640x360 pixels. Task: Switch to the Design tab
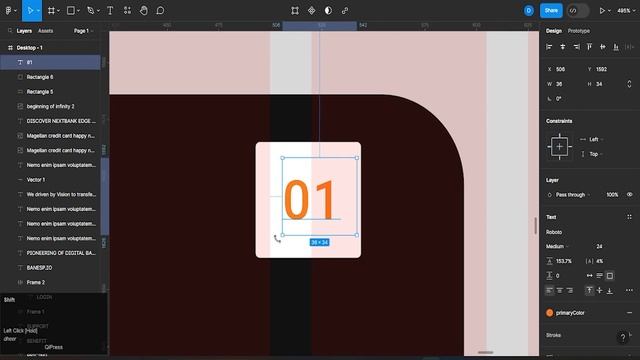pos(553,31)
